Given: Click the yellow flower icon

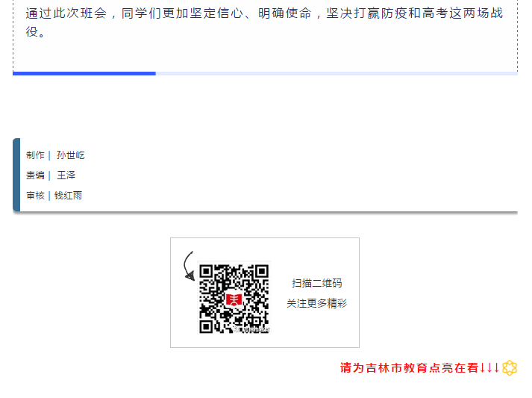Looking at the screenshot, I should pos(510,368).
